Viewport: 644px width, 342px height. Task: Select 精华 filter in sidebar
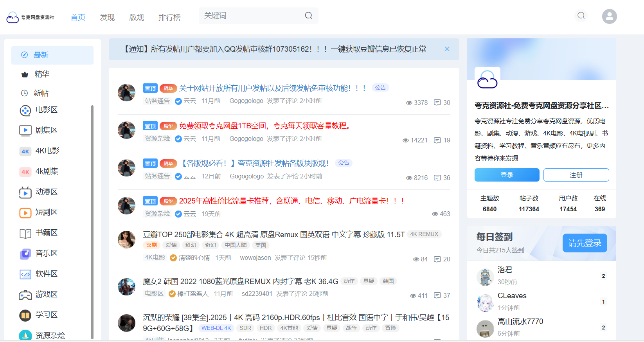tap(42, 74)
